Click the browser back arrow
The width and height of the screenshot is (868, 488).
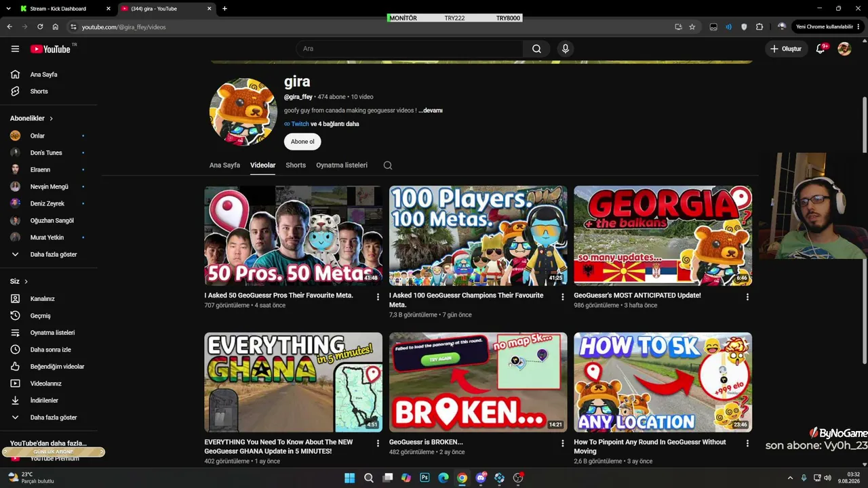coord(9,27)
